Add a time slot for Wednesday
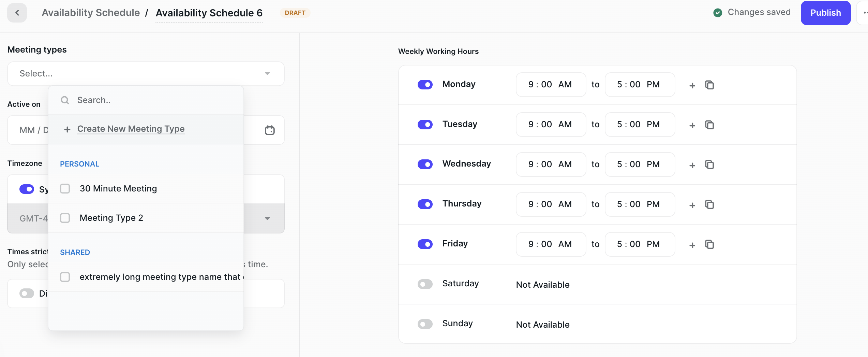The image size is (868, 357). pyautogui.click(x=692, y=165)
